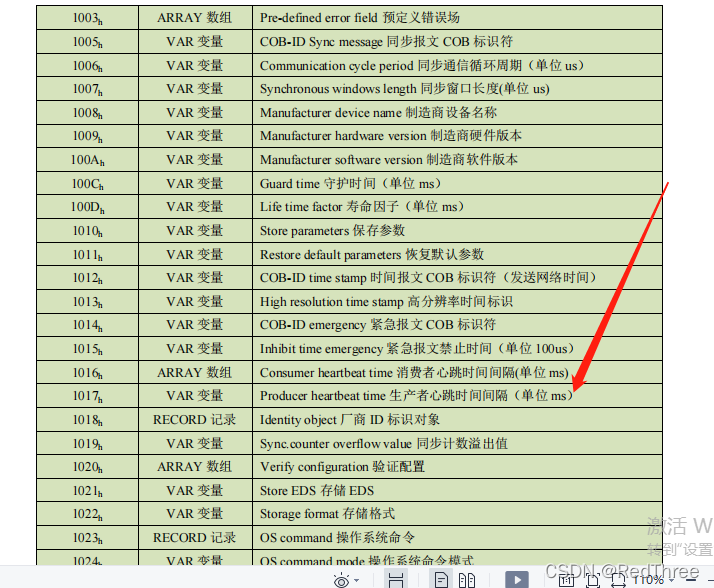Click index cell 1021h
Image resolution: width=714 pixels, height=588 pixels.
tap(87, 491)
